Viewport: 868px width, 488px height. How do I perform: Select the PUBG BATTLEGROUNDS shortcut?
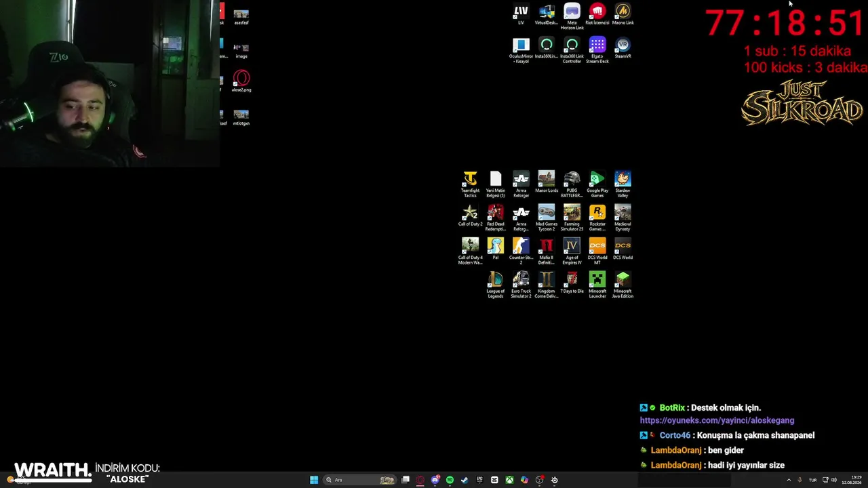click(x=572, y=184)
